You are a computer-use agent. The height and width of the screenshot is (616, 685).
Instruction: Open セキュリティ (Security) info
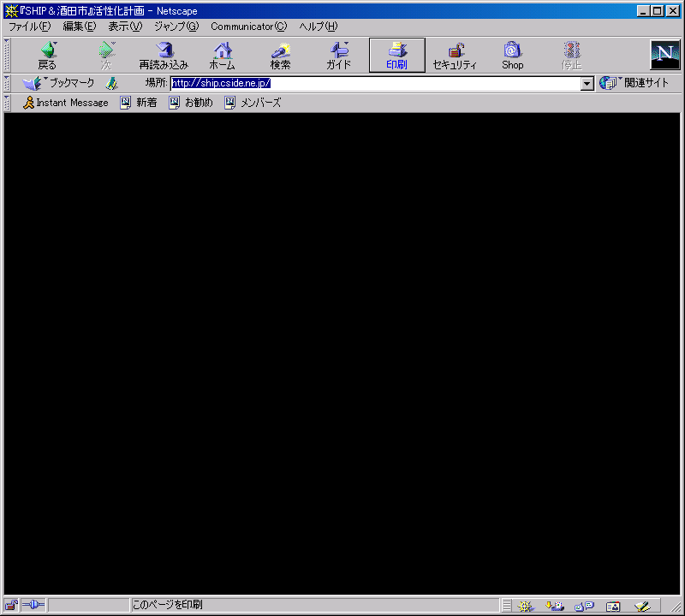click(x=455, y=56)
